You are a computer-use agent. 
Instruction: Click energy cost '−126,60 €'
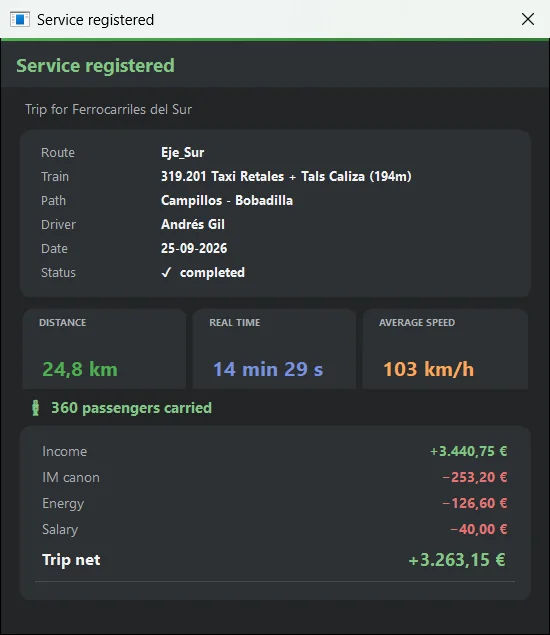[475, 503]
